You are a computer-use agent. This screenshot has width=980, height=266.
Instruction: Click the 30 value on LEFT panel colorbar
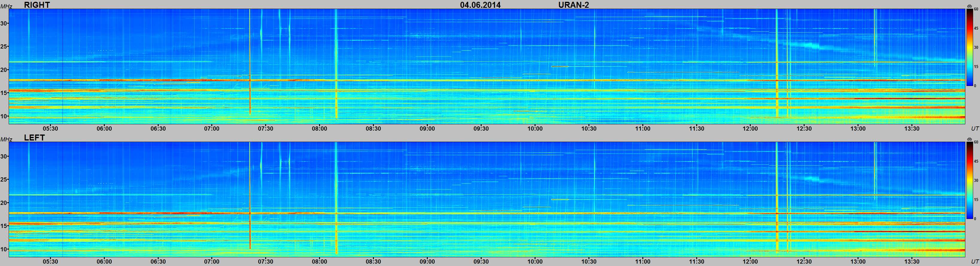pos(976,180)
